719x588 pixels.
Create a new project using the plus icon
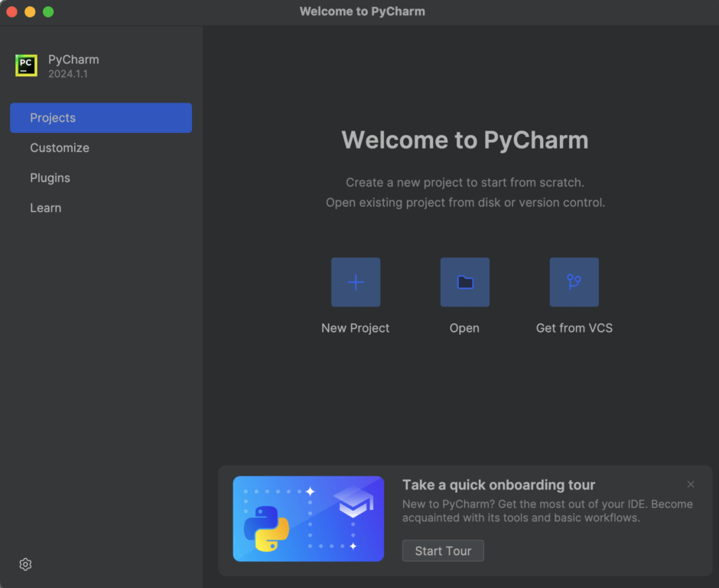[355, 281]
